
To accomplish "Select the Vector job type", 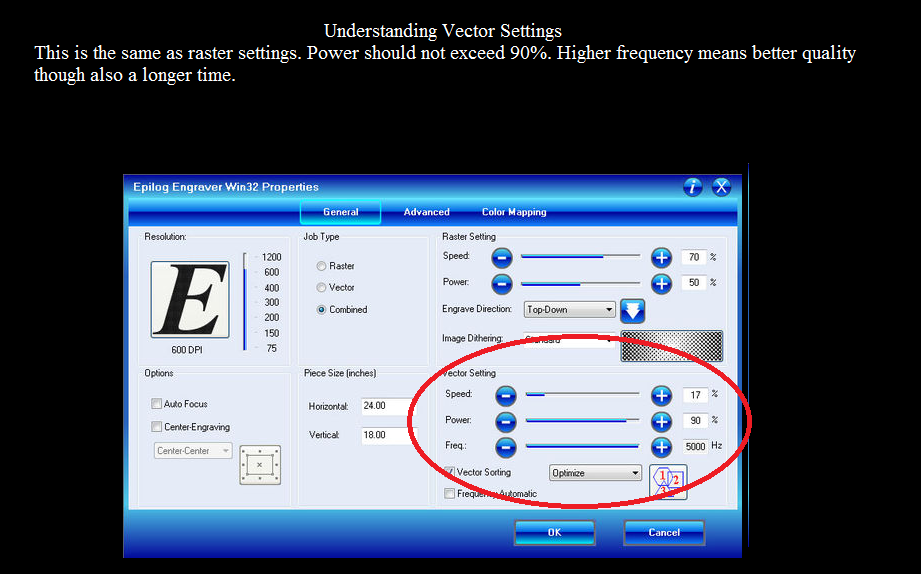I will [x=321, y=287].
